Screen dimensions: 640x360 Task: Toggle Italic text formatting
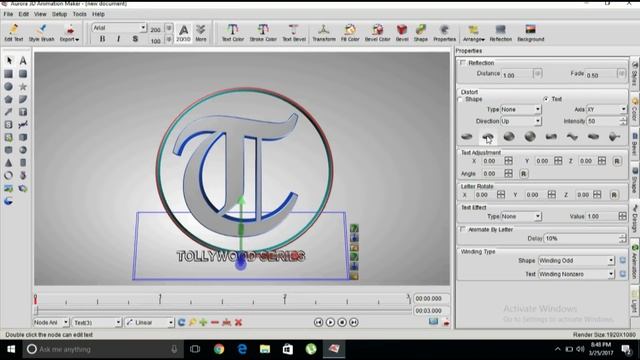118,38
